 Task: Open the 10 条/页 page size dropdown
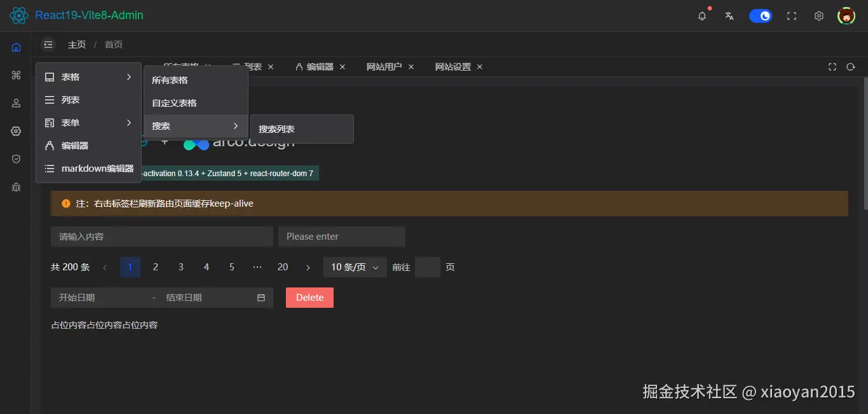click(355, 267)
